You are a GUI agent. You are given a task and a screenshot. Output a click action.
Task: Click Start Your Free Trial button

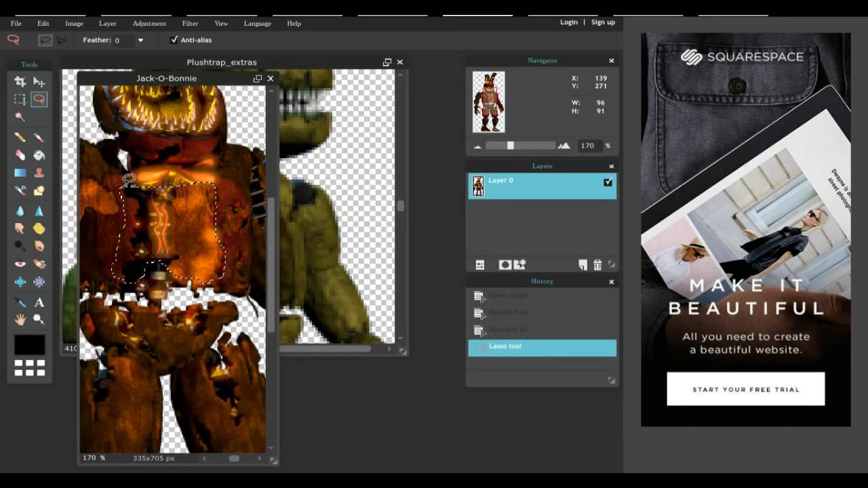pyautogui.click(x=746, y=389)
